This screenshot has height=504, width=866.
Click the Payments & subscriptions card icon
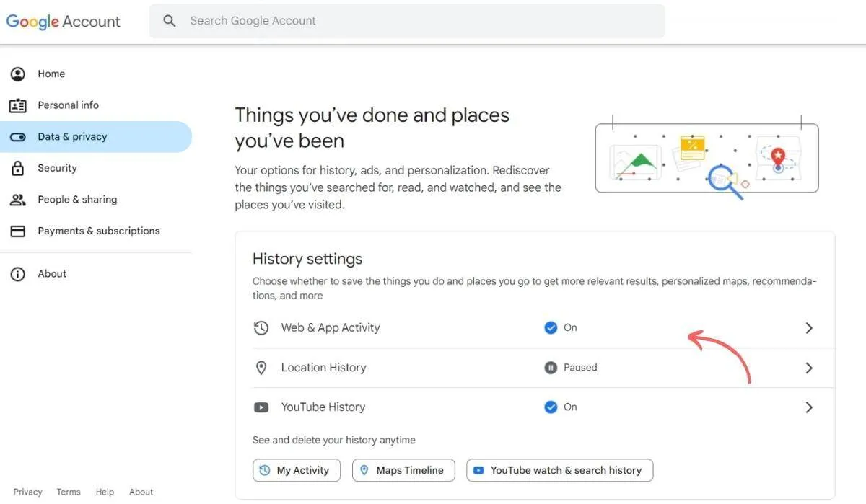tap(17, 230)
